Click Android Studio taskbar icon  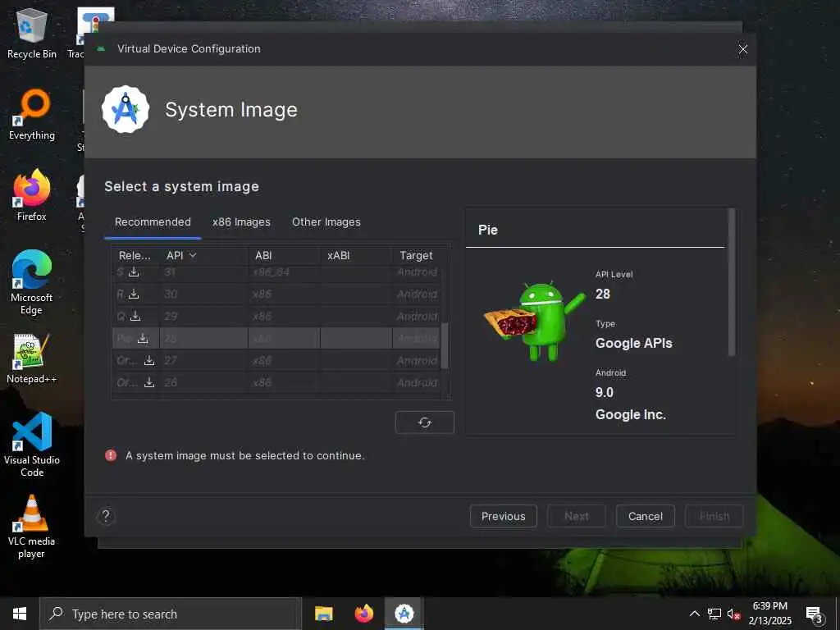[x=404, y=614]
